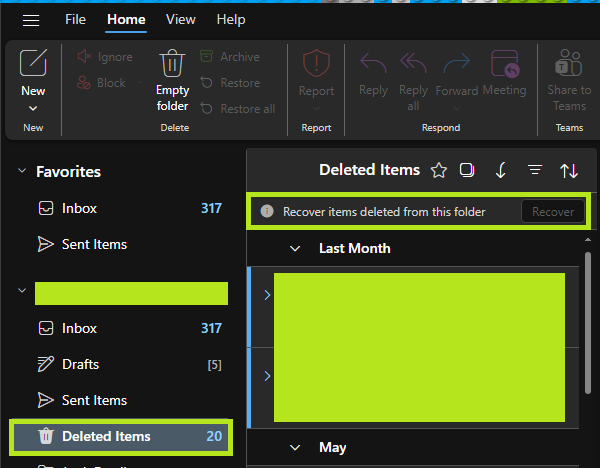The height and width of the screenshot is (468, 600).
Task: Collapse the account folder list chevron
Action: pyautogui.click(x=22, y=290)
